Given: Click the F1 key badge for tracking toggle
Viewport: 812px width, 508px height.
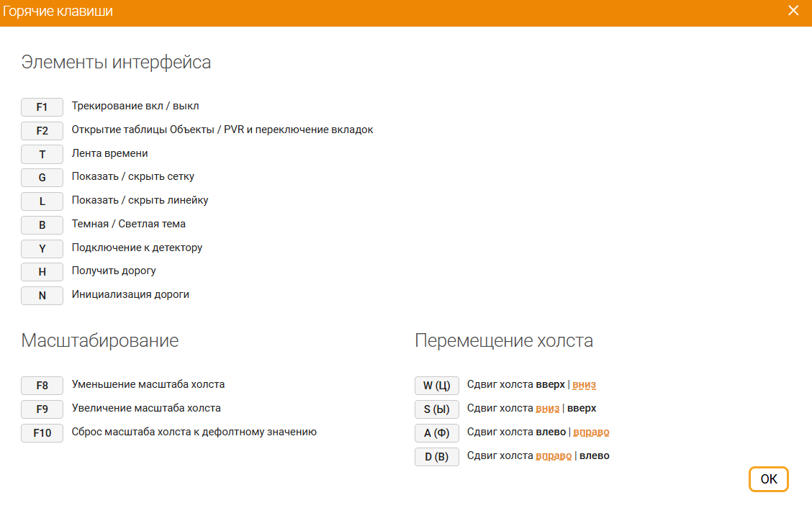Looking at the screenshot, I should tap(42, 106).
